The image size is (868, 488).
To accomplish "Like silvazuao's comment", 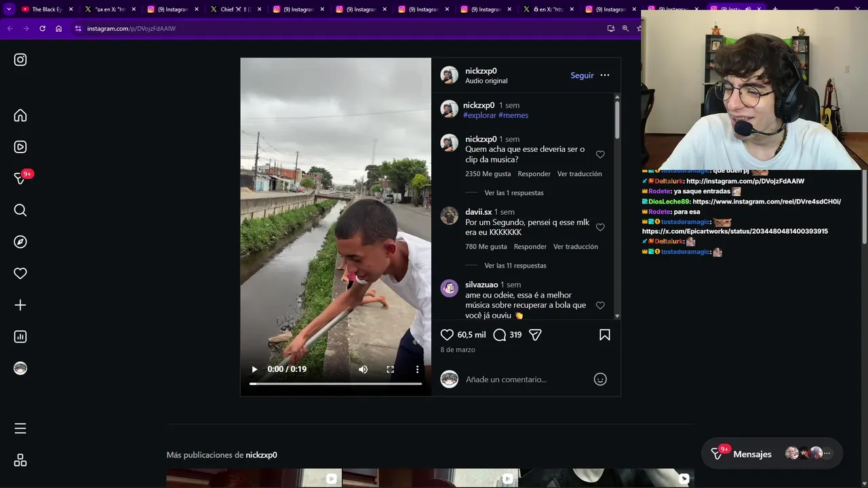I will tap(600, 306).
